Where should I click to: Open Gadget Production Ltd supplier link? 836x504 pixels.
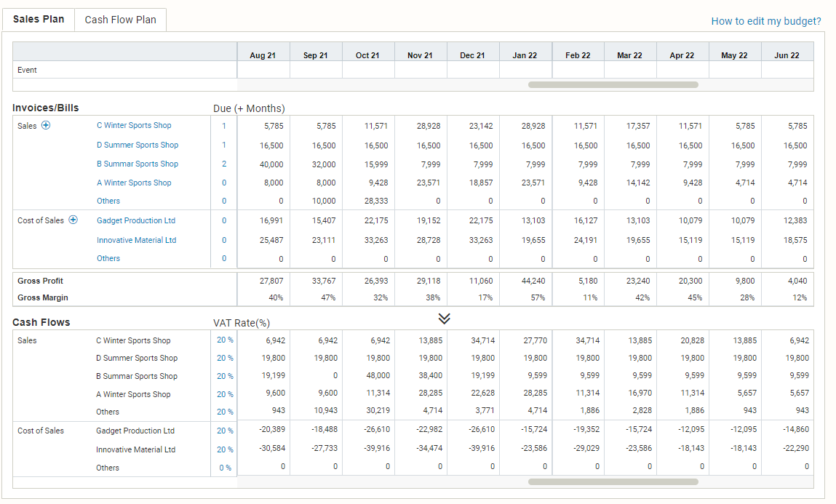136,220
